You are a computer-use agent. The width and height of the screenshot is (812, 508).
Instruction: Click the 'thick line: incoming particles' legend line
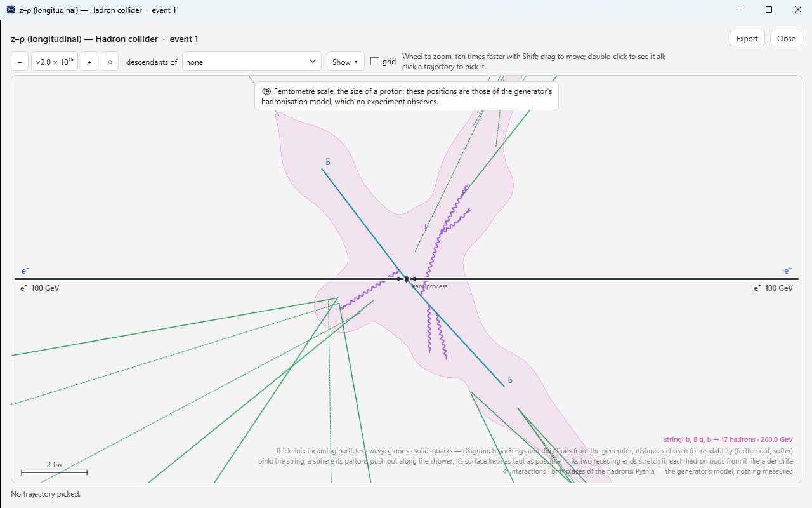tap(535, 451)
